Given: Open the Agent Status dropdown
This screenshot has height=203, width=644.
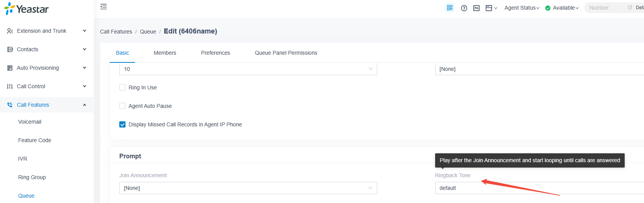Looking at the screenshot, I should 522,8.
